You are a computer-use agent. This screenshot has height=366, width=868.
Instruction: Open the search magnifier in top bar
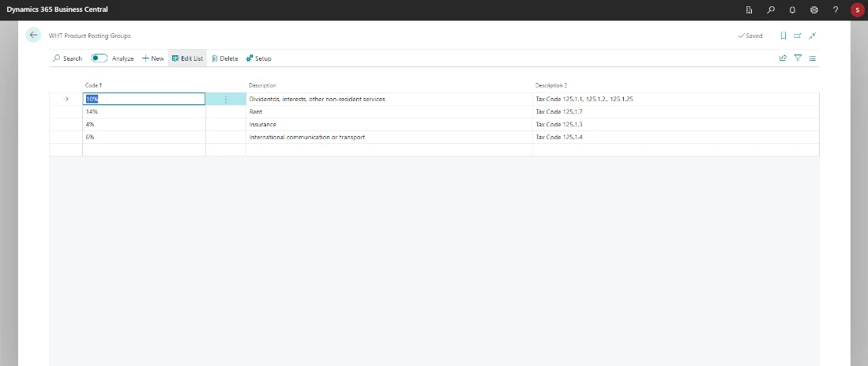(771, 9)
